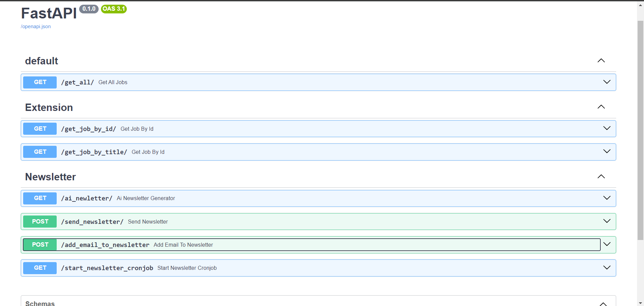644x306 pixels.
Task: Select the default tag heading
Action: [x=42, y=61]
